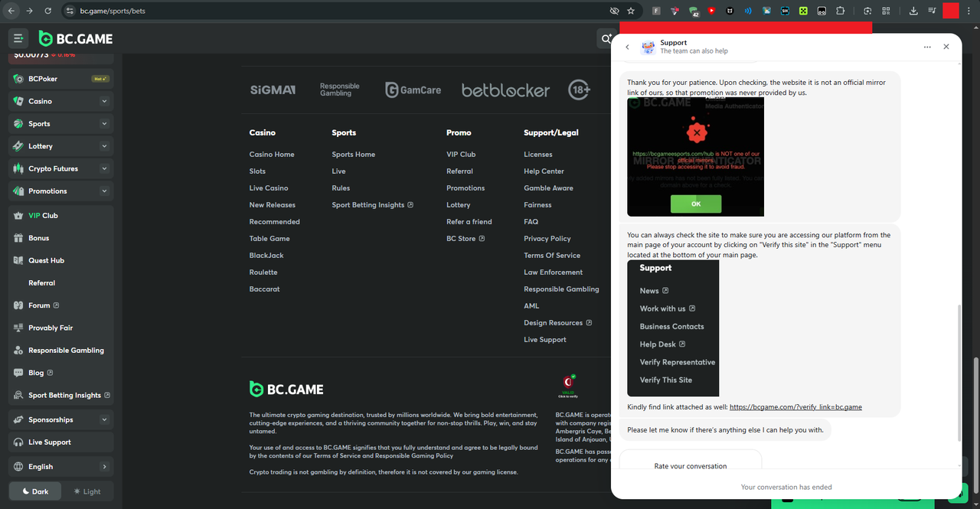The width and height of the screenshot is (980, 509).
Task: Open the Refer a friend footer link
Action: (x=469, y=222)
